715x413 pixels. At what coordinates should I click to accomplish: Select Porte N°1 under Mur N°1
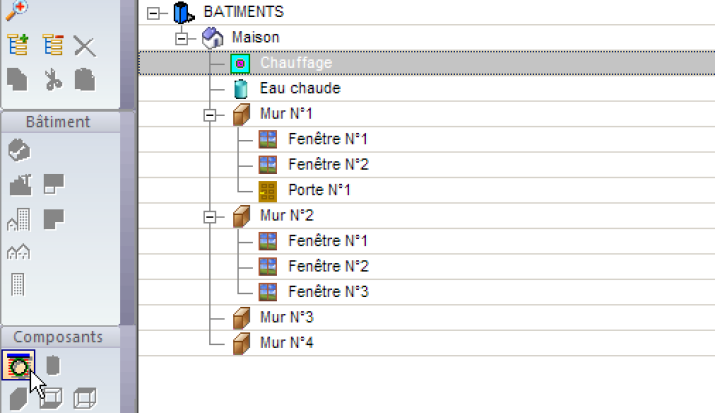[319, 190]
